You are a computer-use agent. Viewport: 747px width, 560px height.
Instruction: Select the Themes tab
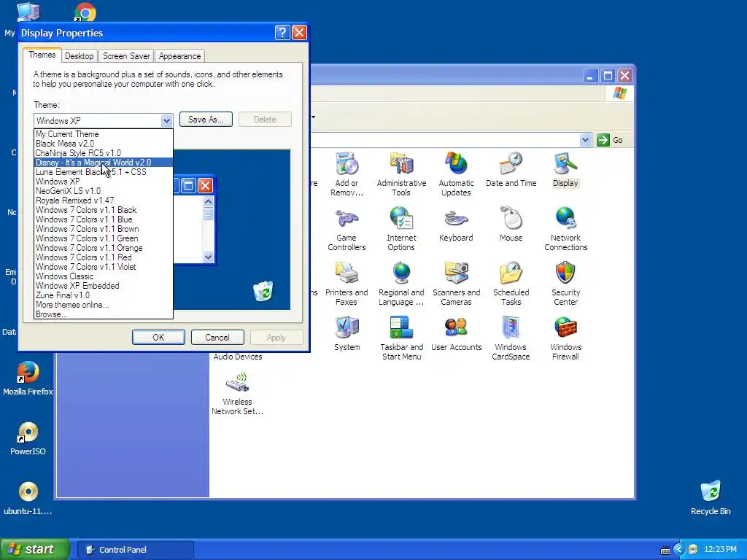42,55
